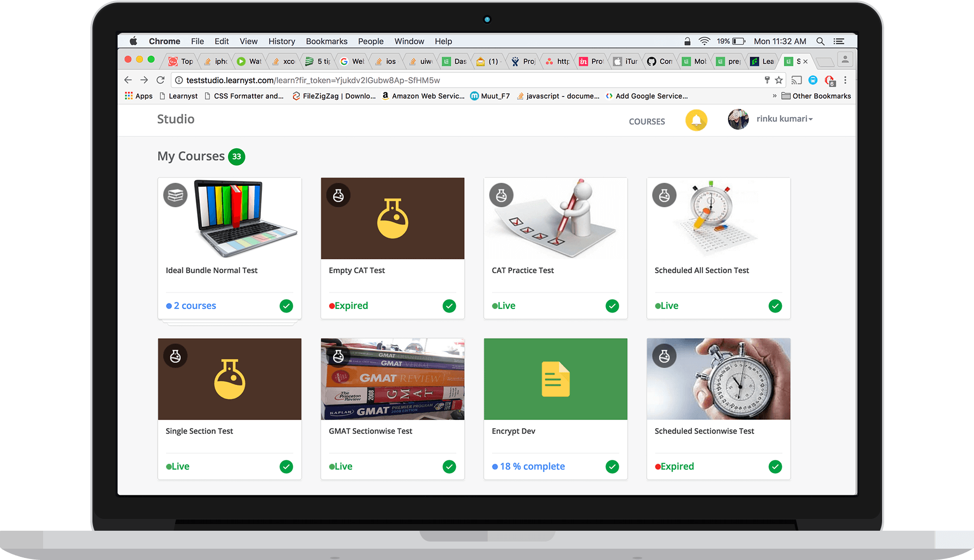The width and height of the screenshot is (974, 560).
Task: Click the yellow notification bell icon
Action: pos(696,121)
